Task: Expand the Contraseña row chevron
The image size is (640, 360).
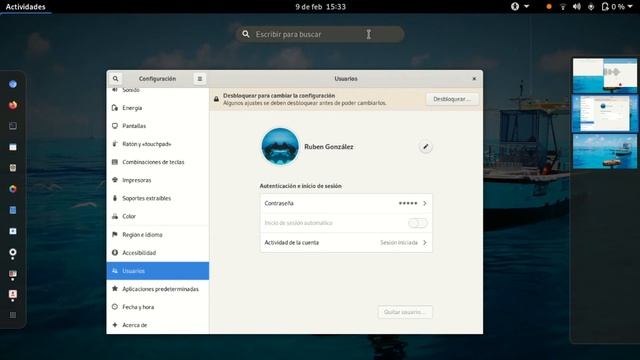Action: click(x=424, y=203)
